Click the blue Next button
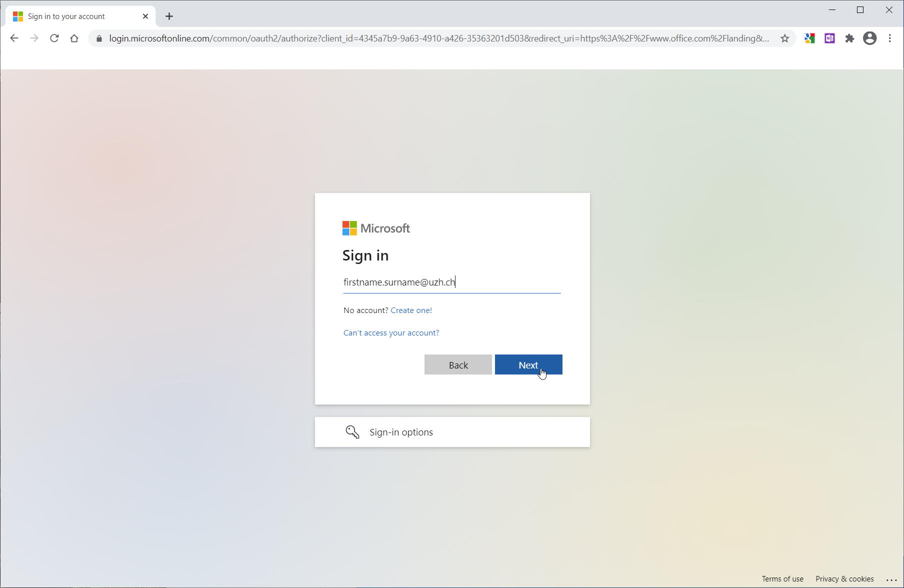Image resolution: width=904 pixels, height=588 pixels. pyautogui.click(x=528, y=364)
